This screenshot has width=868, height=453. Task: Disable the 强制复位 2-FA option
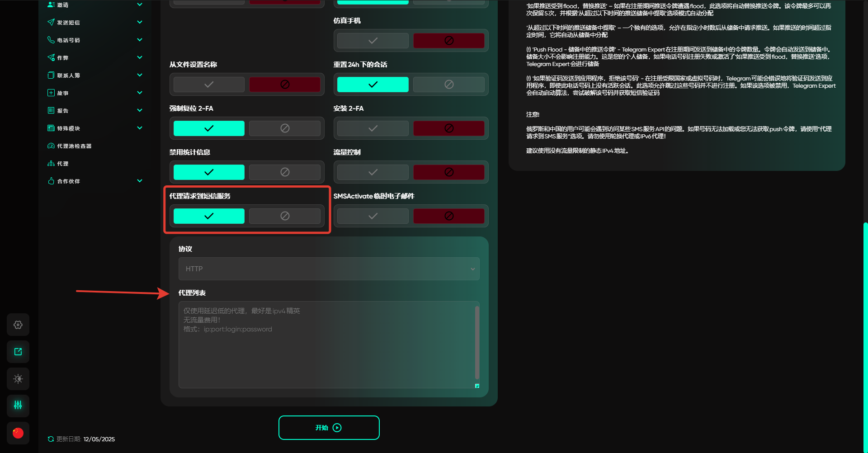pos(284,128)
